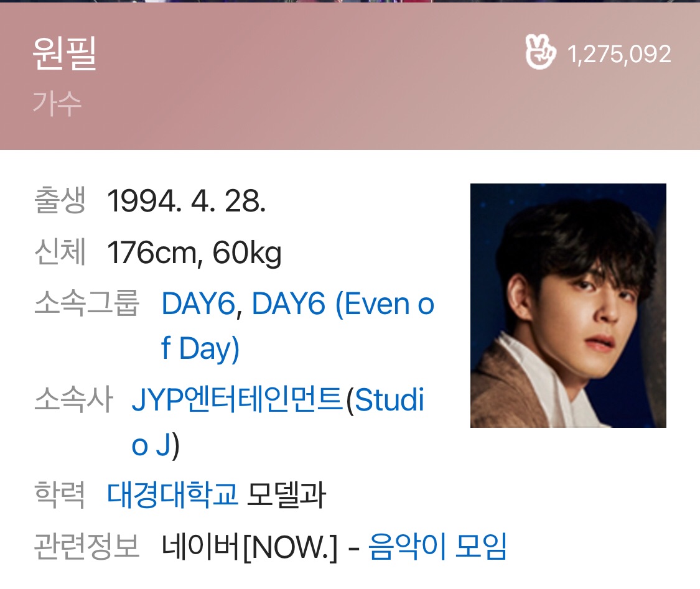Tap the 관련정보 field label
The height and width of the screenshot is (589, 700).
87,546
